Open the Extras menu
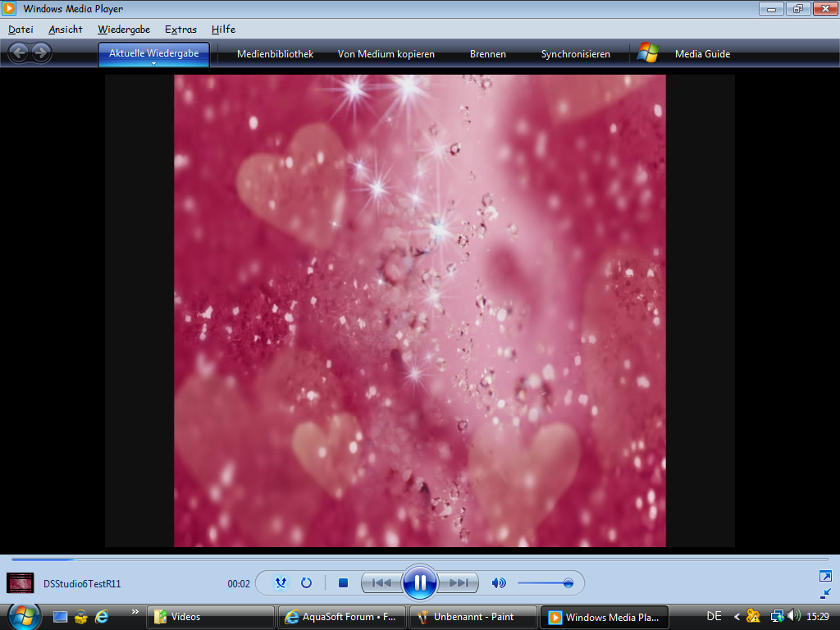The width and height of the screenshot is (840, 630). pos(180,30)
